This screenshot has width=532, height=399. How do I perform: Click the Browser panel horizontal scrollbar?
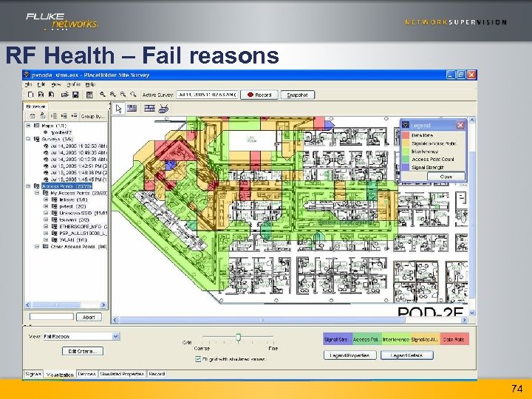tap(66, 305)
